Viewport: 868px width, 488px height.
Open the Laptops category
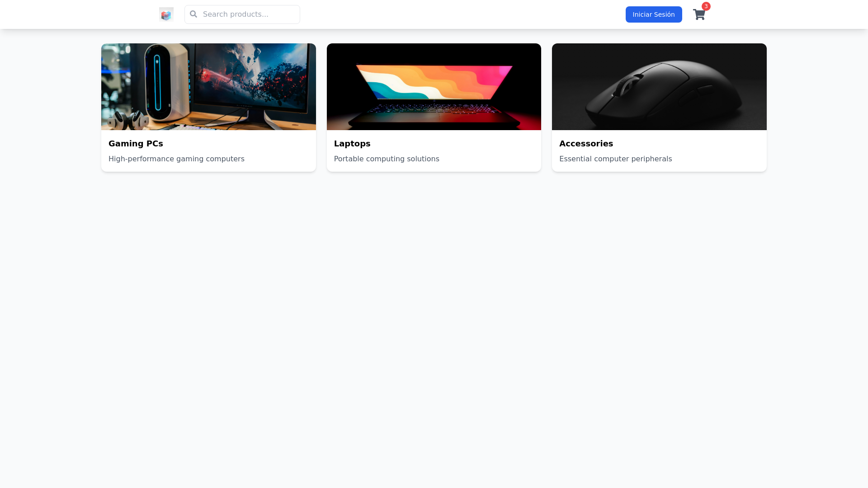434,107
